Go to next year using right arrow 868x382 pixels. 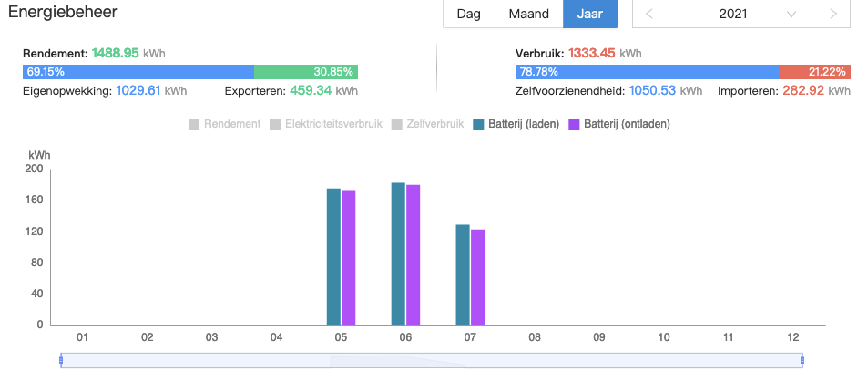[833, 15]
